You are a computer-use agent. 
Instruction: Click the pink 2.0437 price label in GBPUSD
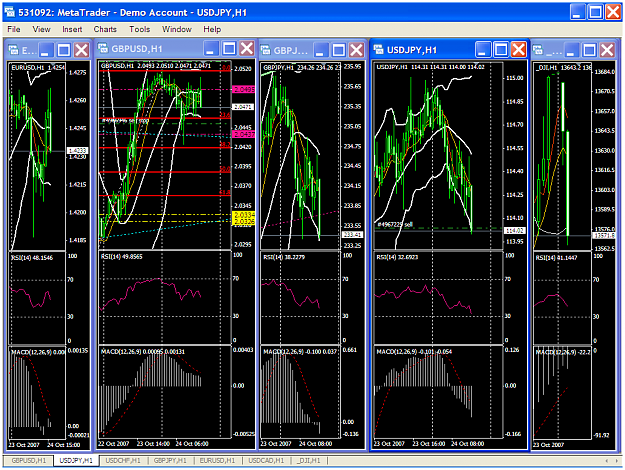[244, 134]
